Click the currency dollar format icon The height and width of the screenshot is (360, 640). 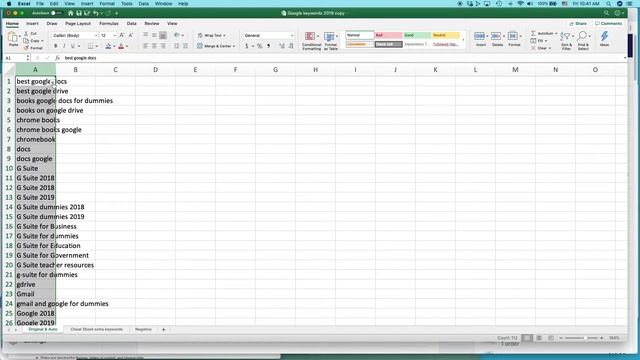tap(247, 46)
